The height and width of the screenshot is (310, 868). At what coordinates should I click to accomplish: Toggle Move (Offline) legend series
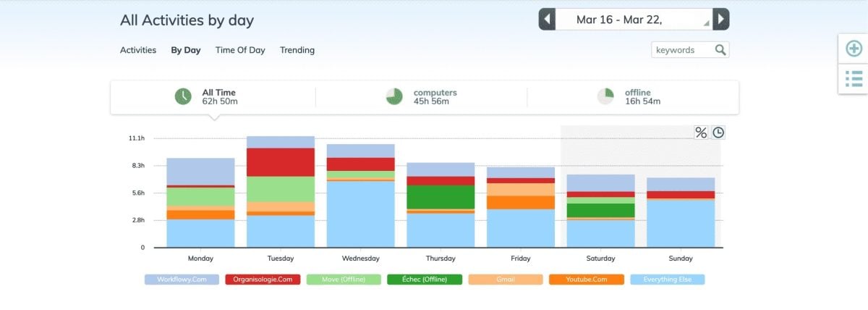(x=344, y=279)
